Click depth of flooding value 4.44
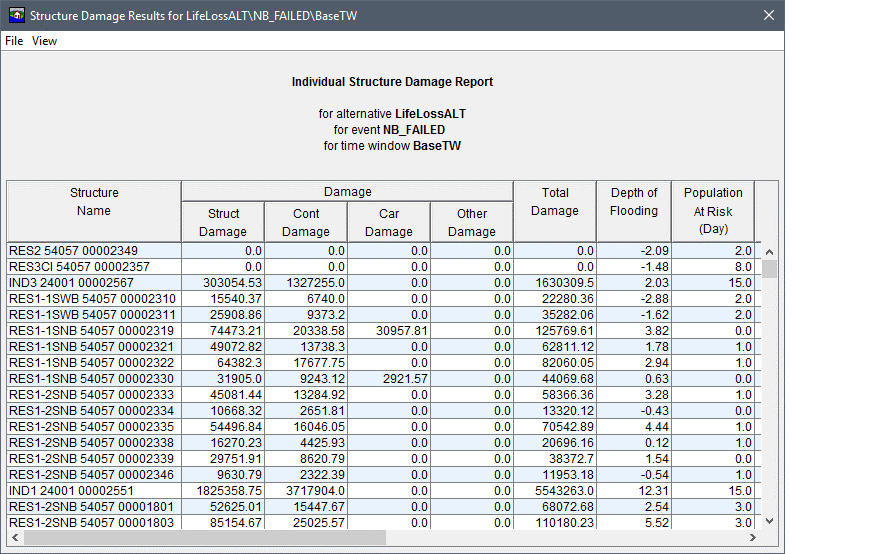This screenshot has width=896, height=554. click(657, 427)
